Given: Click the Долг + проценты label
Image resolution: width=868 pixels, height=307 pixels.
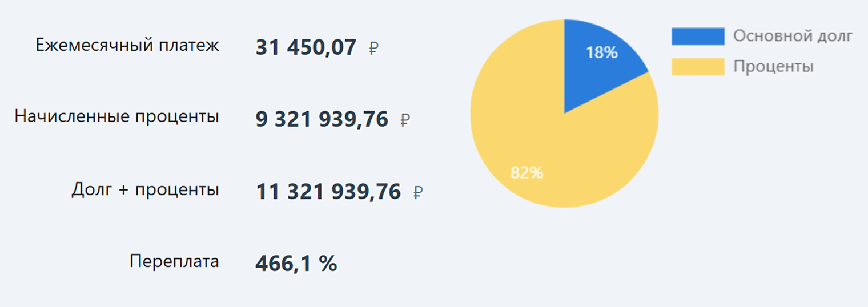Looking at the screenshot, I should (145, 190).
